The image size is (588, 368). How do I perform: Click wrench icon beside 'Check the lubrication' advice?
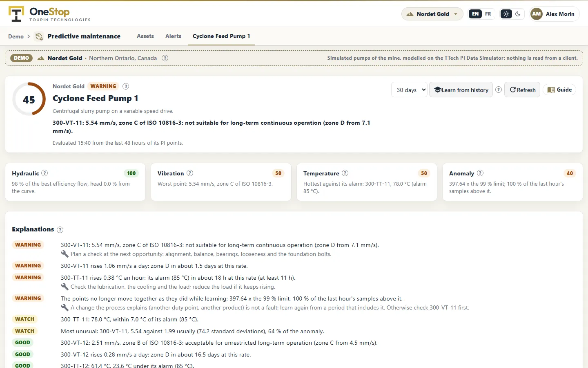(65, 287)
